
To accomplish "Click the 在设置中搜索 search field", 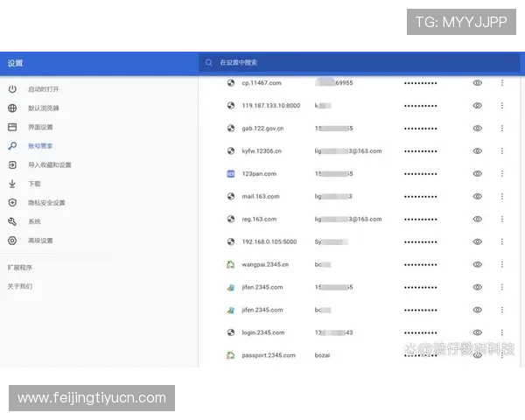I will click(x=359, y=63).
